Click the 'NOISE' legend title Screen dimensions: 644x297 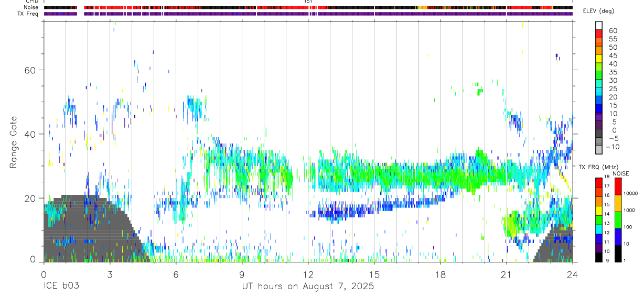click(620, 173)
